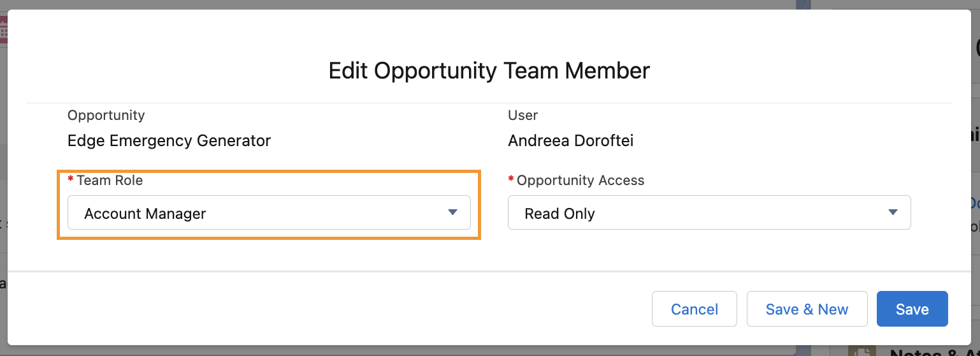This screenshot has width=980, height=356.
Task: Click the Opportunity Access field label
Action: (580, 181)
